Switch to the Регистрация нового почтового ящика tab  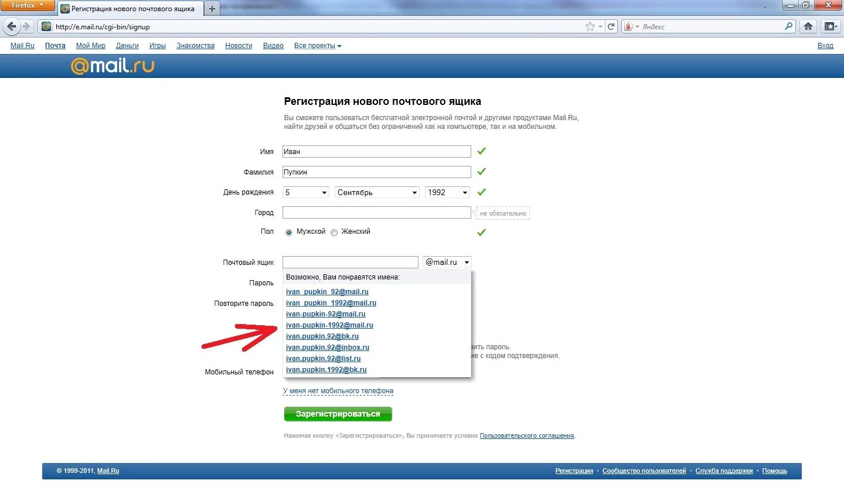(x=130, y=9)
